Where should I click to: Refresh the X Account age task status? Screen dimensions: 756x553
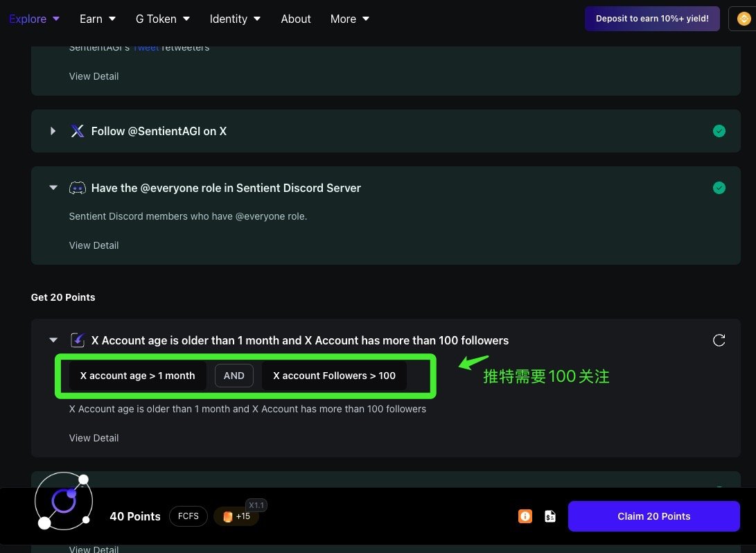(x=719, y=340)
